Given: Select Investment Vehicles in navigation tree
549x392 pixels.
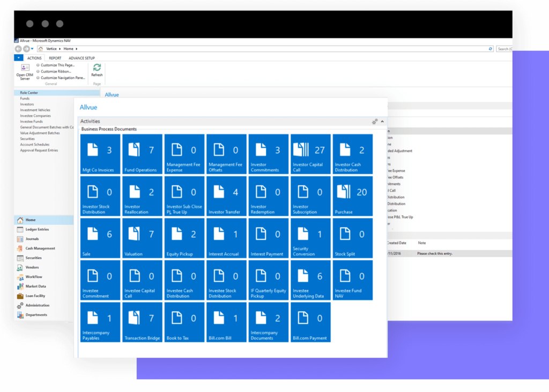Looking at the screenshot, I should [x=35, y=110].
